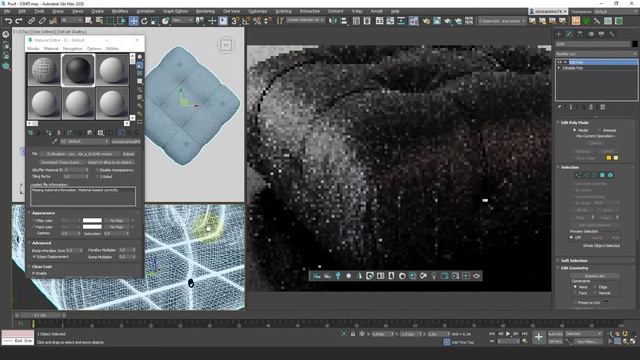Activate the Select and Scale tool
This screenshot has width=640, height=360.
point(155,20)
